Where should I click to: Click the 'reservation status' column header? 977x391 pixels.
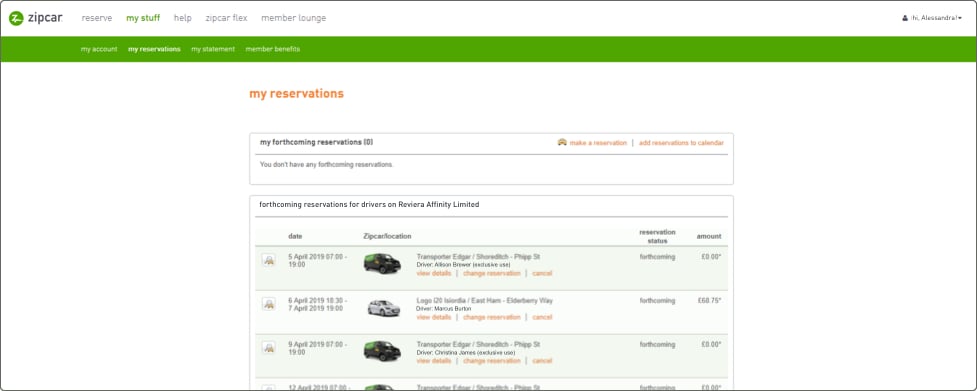[657, 237]
